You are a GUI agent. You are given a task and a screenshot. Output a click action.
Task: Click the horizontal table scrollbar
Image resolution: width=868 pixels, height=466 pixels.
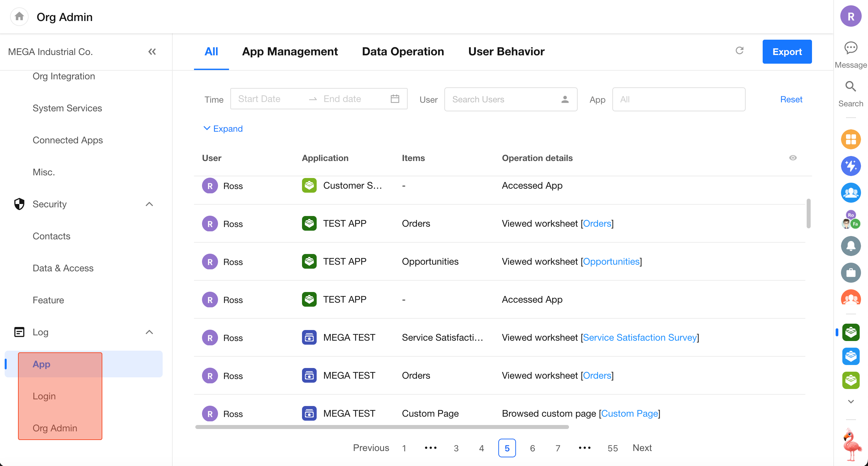click(x=382, y=427)
